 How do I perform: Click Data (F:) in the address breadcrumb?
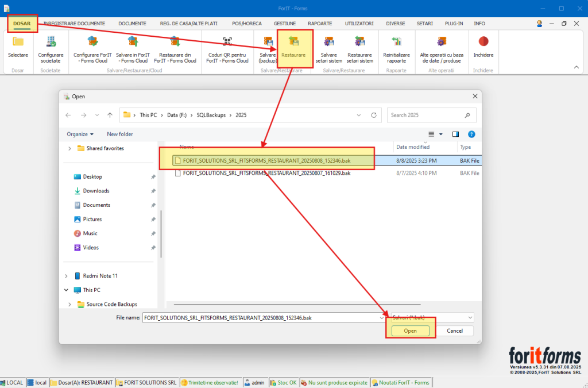coord(177,115)
